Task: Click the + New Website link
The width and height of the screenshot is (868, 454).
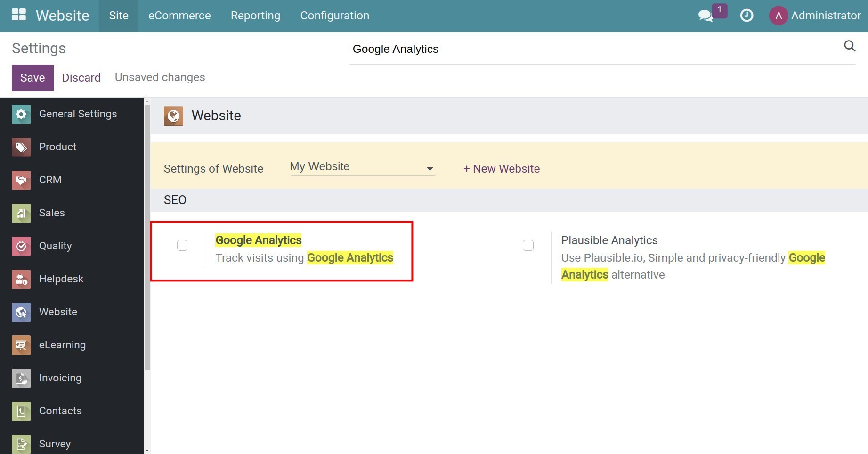Action: 501,168
